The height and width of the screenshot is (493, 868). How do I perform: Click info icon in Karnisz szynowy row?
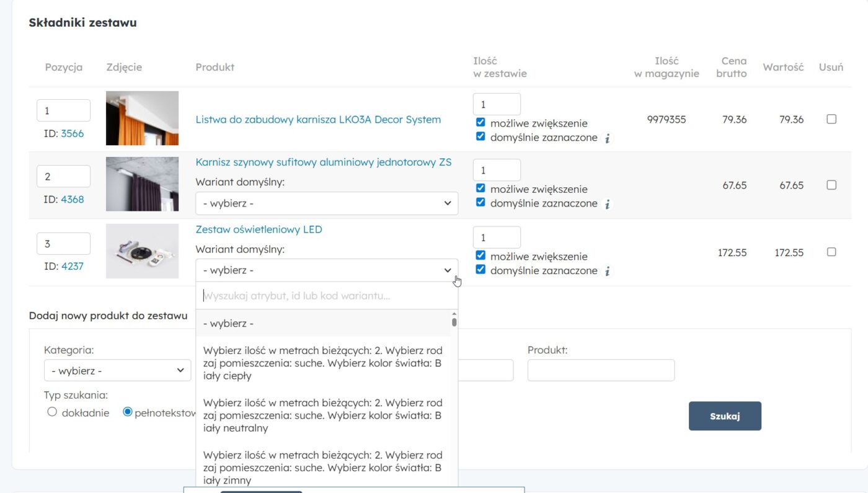click(608, 204)
